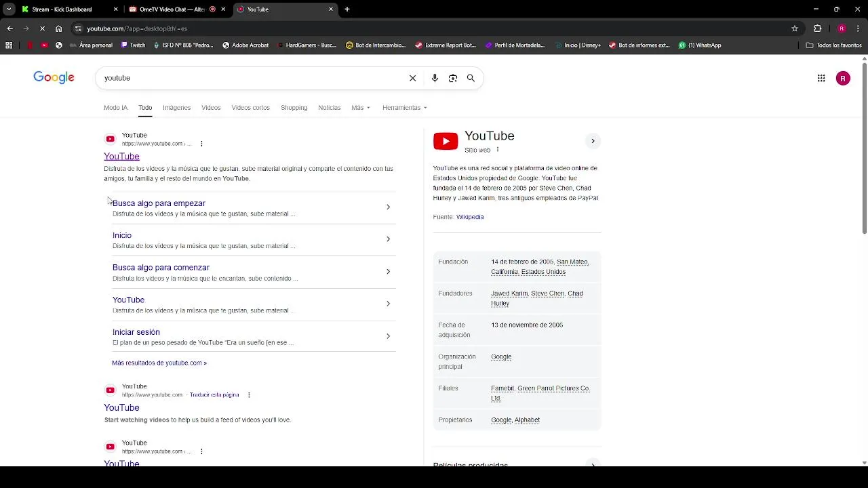
Task: Open a new browser tab
Action: [x=347, y=9]
